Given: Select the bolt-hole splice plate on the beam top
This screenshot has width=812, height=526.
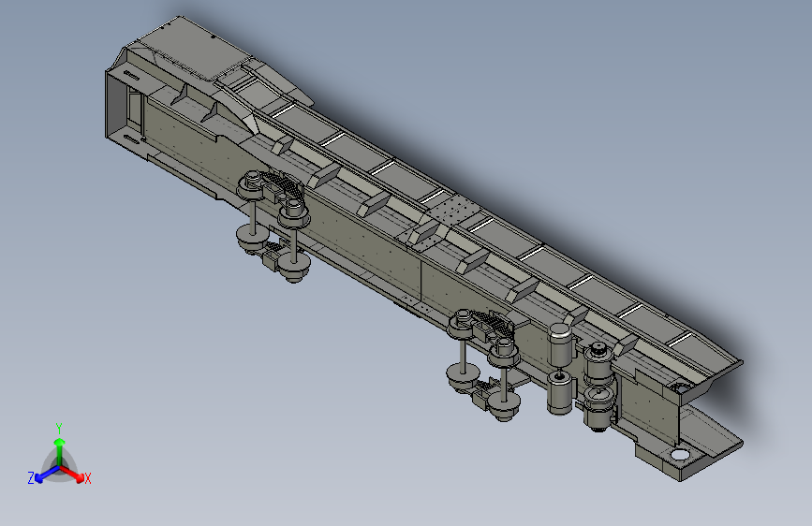Looking at the screenshot, I should tap(451, 212).
